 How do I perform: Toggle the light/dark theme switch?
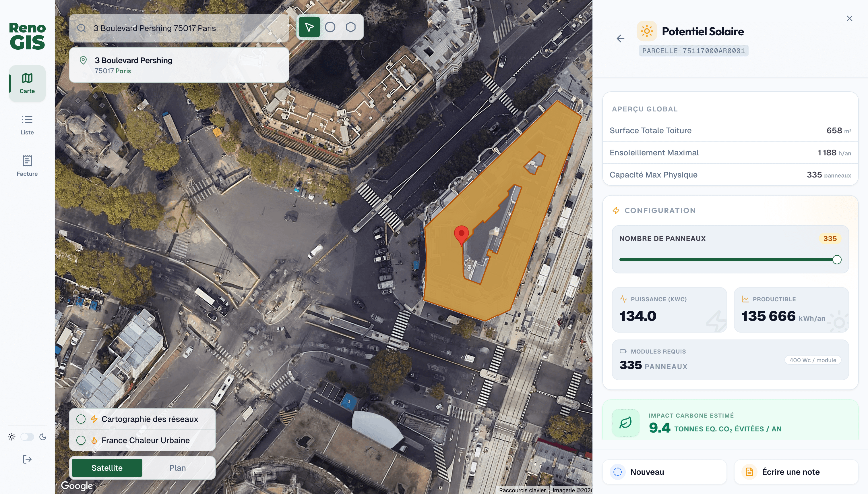pos(27,437)
